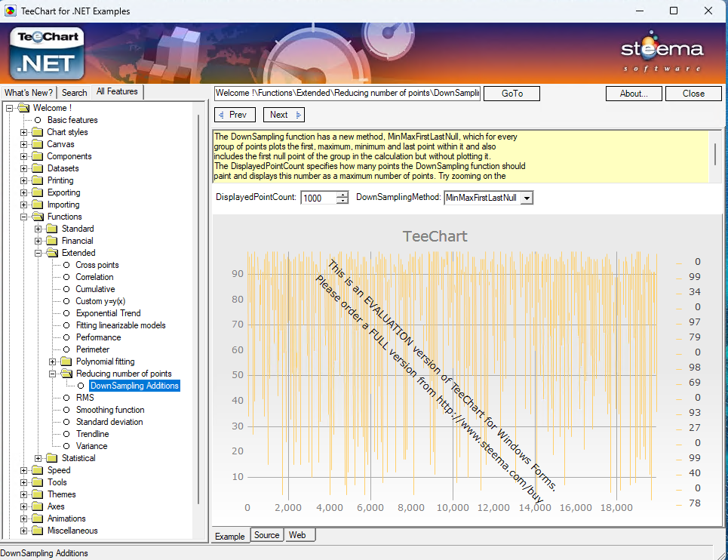This screenshot has width=728, height=560.
Task: Select DownSampling Additions tree item
Action: tap(134, 386)
